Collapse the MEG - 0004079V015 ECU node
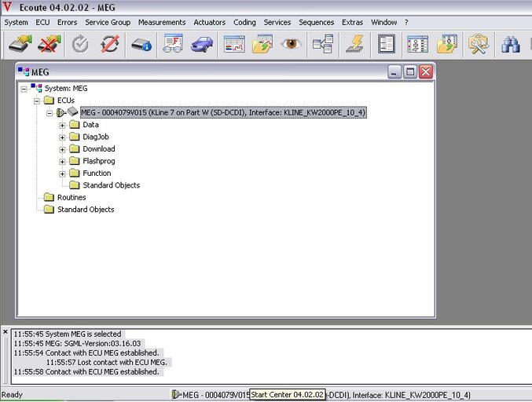This screenshot has width=532, height=402. coord(50,113)
